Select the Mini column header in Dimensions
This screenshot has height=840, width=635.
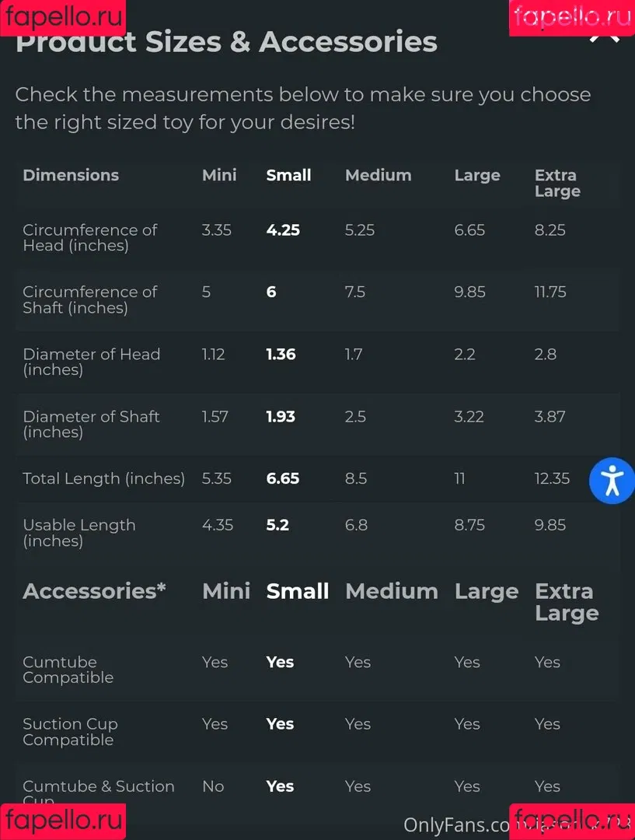click(x=219, y=175)
